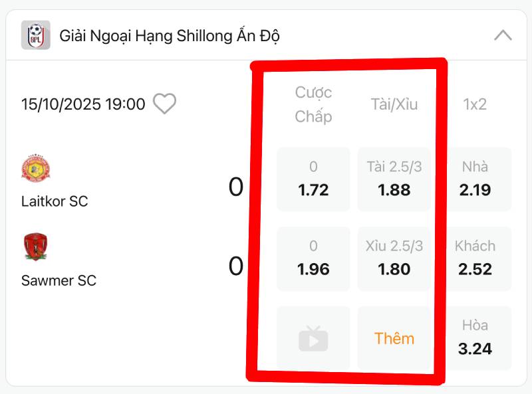This screenshot has width=532, height=394.
Task: Select the Sawmer SC club crest
Action: coord(35,248)
